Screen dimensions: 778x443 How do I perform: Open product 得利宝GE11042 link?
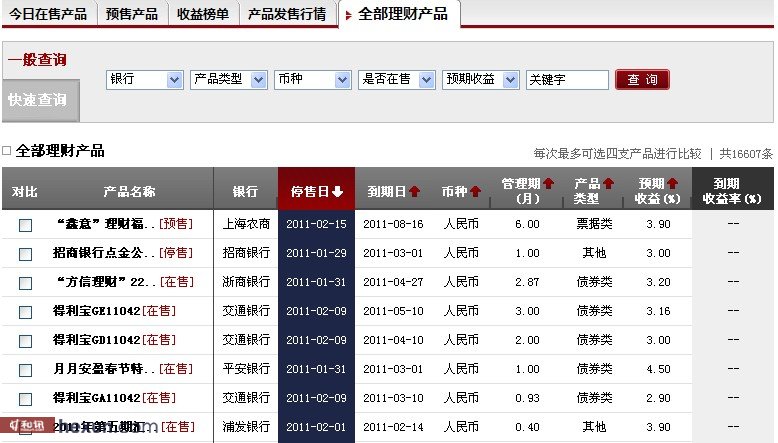[x=97, y=311]
